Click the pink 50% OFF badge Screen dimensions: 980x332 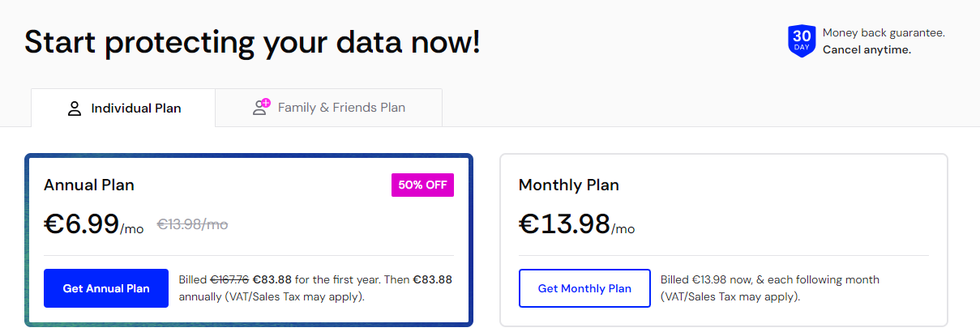point(422,185)
